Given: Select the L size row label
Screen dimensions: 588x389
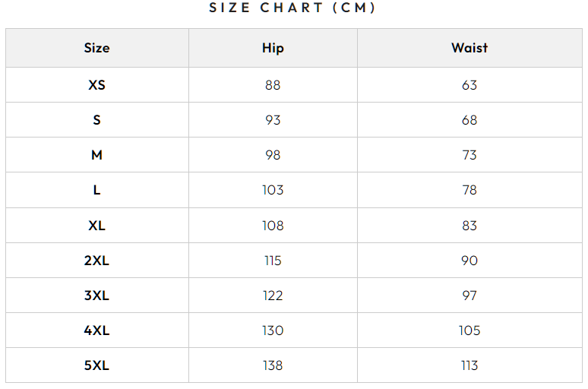Looking at the screenshot, I should [x=96, y=190].
